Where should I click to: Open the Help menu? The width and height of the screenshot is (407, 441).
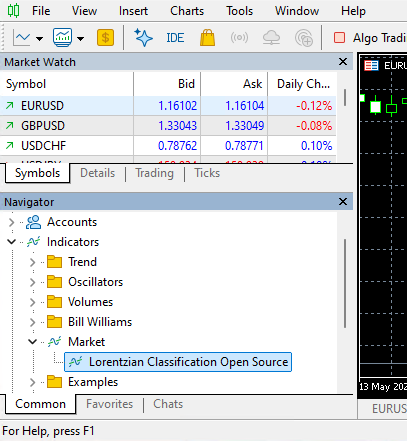[x=353, y=11]
